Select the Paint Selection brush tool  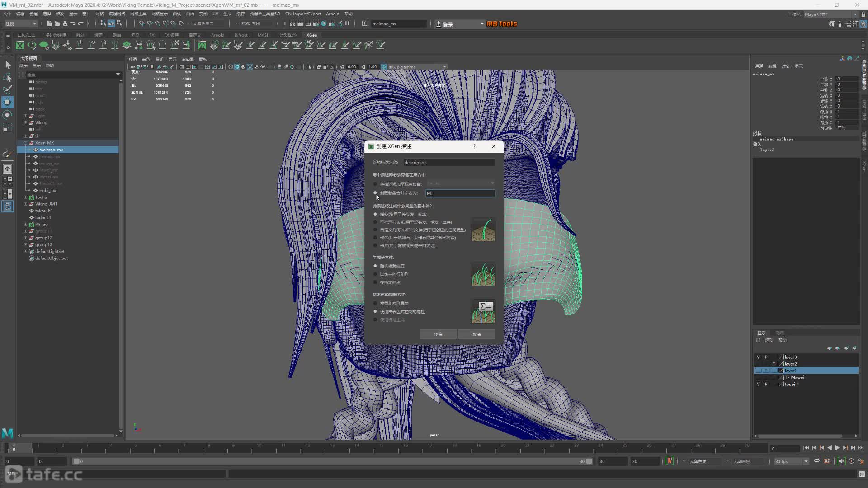coord(7,90)
